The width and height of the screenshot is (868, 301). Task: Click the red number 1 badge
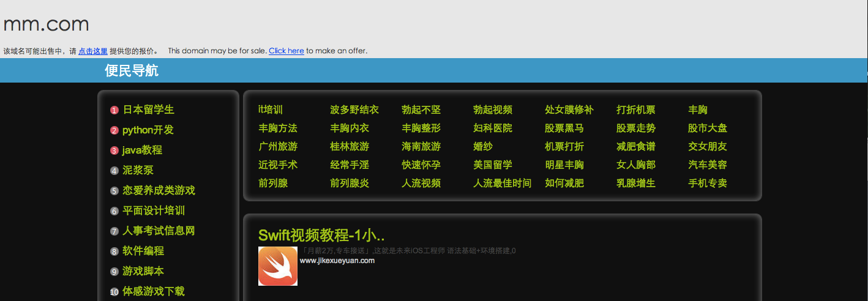(114, 110)
